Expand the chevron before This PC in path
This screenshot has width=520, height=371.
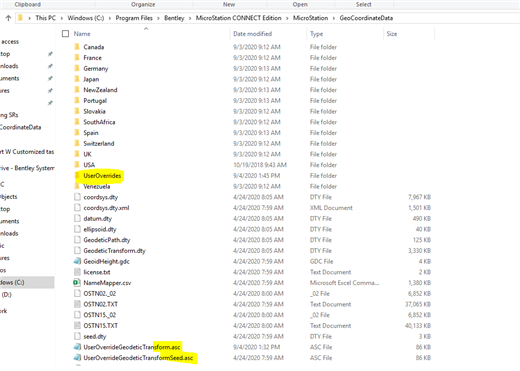click(29, 18)
